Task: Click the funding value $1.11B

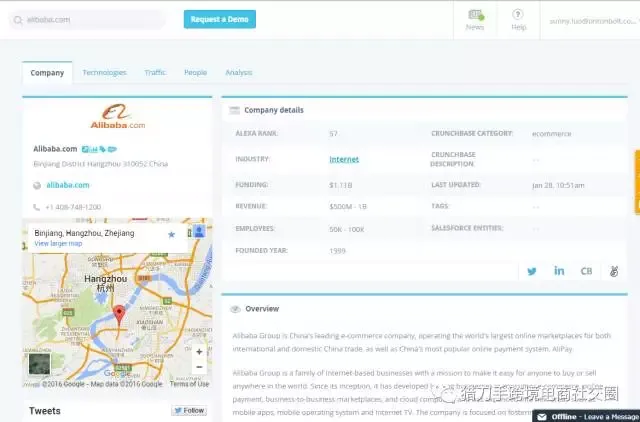Action: [340, 185]
